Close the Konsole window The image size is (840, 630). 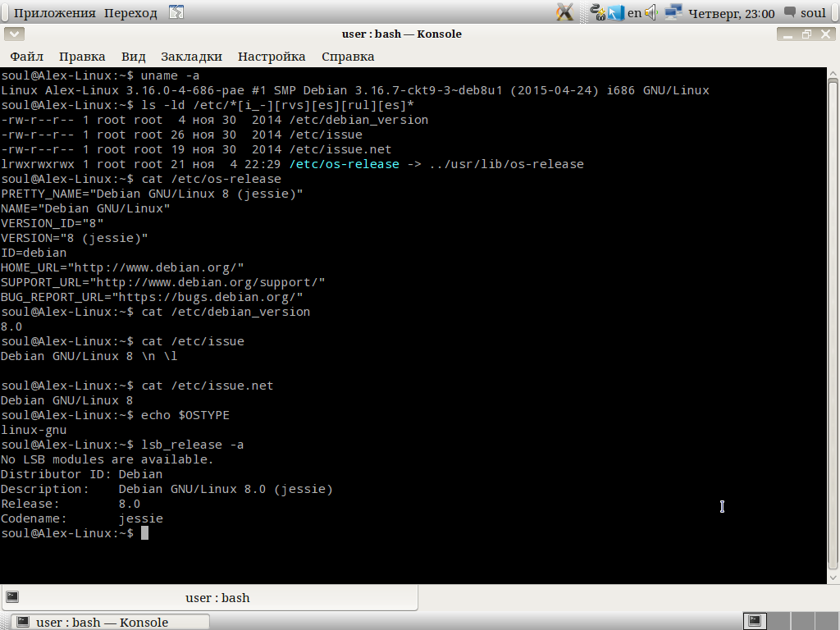(825, 34)
